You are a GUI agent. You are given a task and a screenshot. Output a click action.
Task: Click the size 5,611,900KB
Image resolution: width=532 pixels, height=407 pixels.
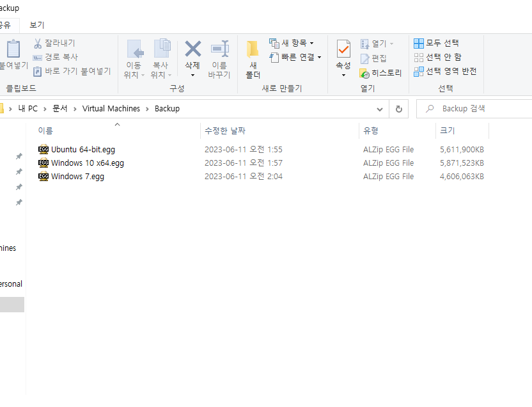[x=462, y=149]
